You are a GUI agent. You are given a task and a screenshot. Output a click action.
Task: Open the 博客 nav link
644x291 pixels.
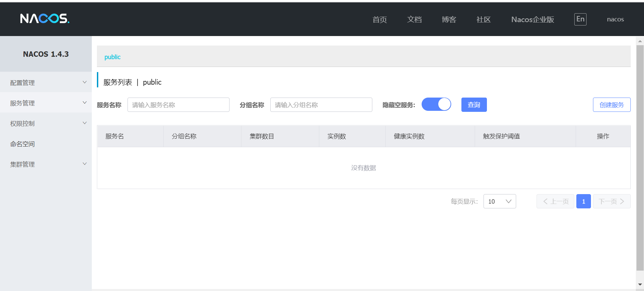click(x=449, y=20)
